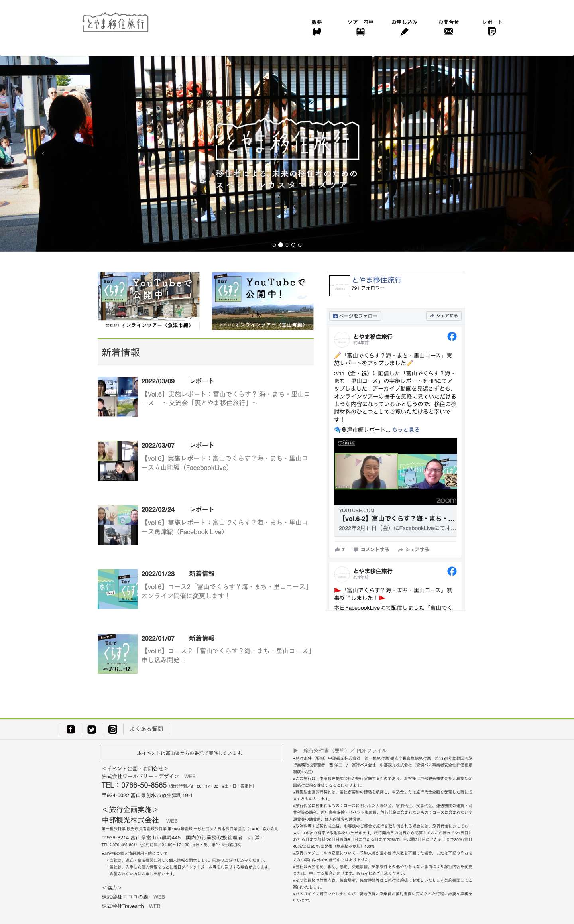Click the 2022/03/07 report thumbnail
This screenshot has height=924, width=574.
(118, 461)
